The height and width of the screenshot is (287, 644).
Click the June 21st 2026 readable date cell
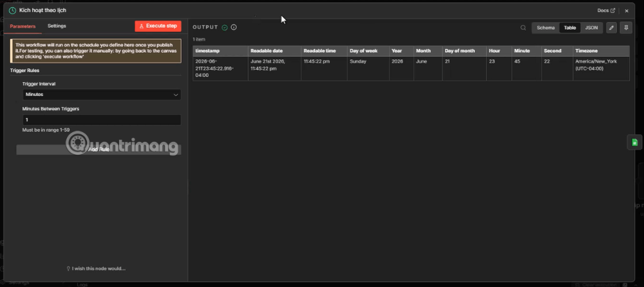point(275,68)
